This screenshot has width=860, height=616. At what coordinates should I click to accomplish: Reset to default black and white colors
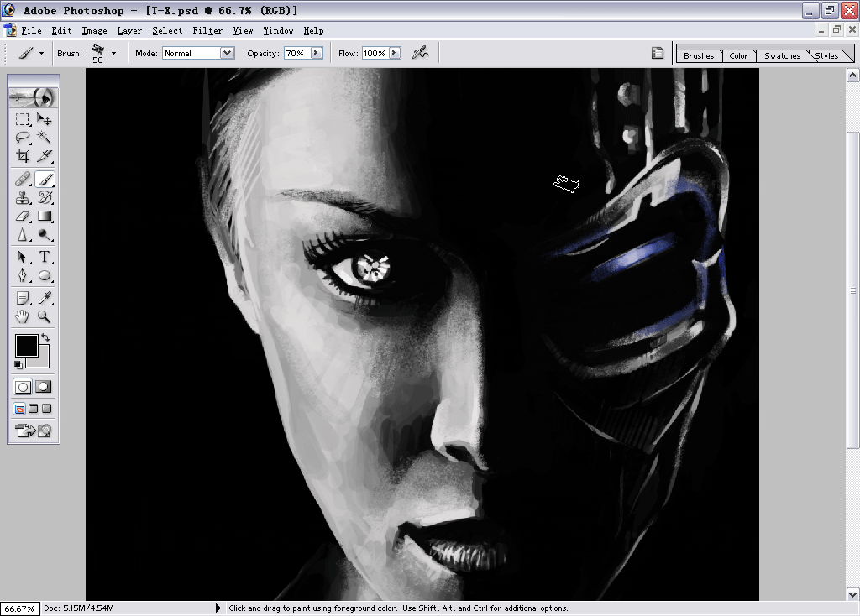click(x=18, y=364)
